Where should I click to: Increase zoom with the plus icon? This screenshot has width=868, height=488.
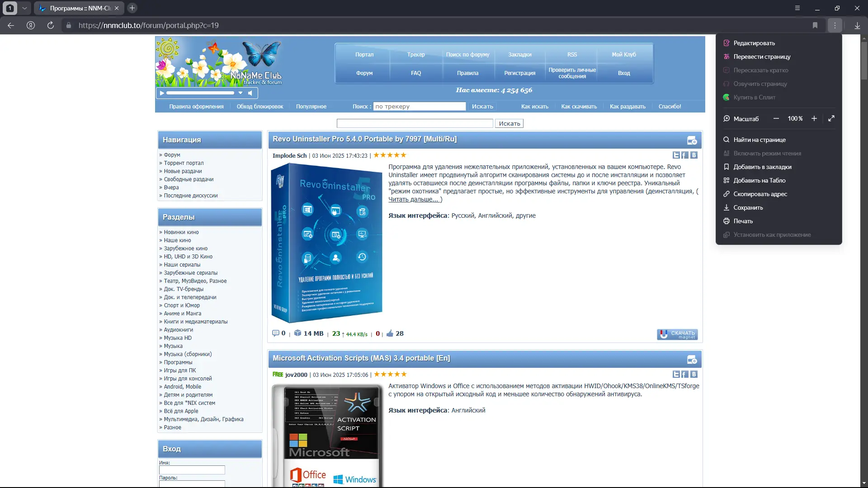click(814, 118)
